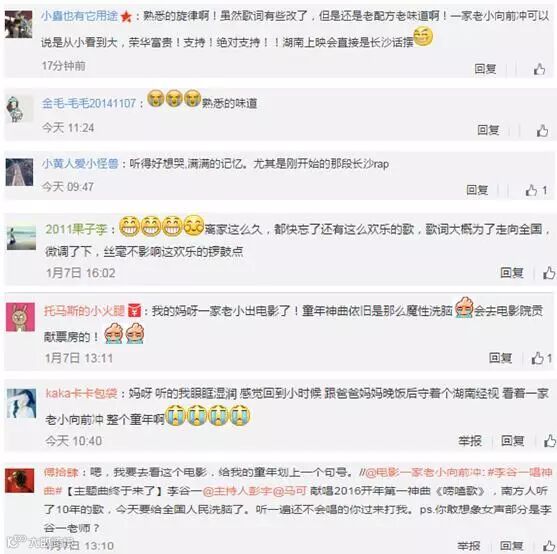The image size is (557, 554).
Task: Open username link 2011果子李
Action: pyautogui.click(x=76, y=229)
